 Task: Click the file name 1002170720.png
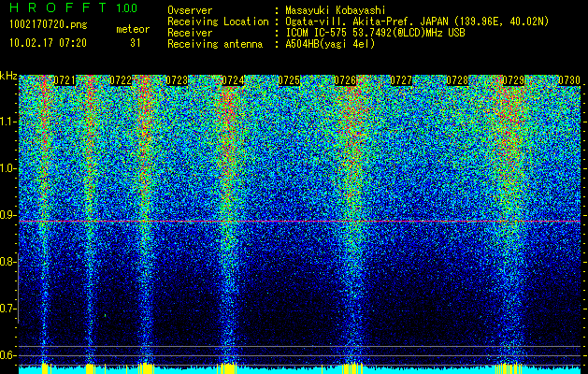click(x=48, y=25)
